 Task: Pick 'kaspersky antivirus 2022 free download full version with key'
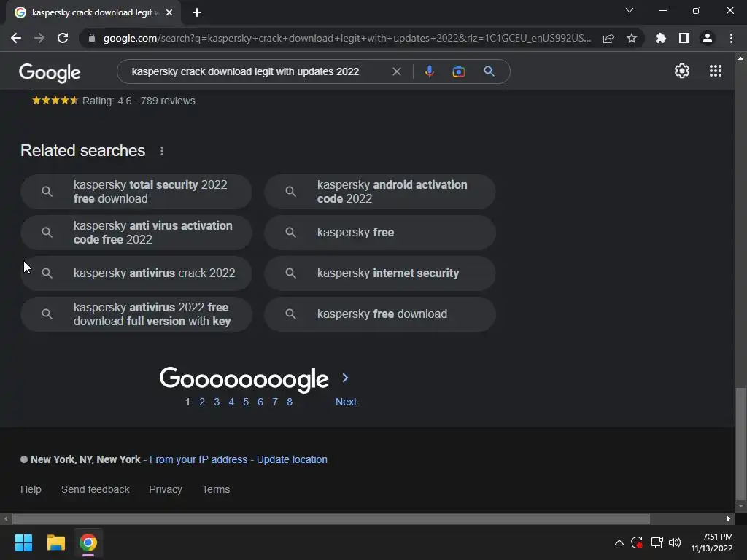[136, 314]
